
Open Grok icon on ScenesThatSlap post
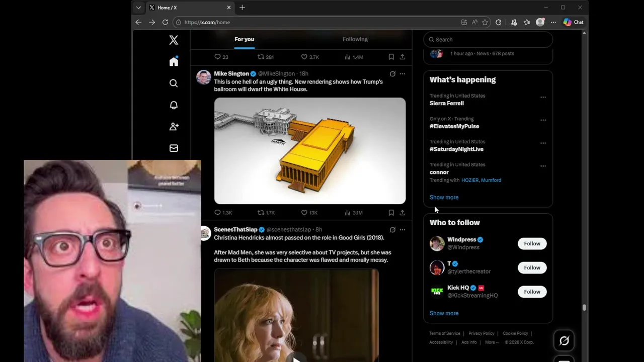[x=392, y=230]
